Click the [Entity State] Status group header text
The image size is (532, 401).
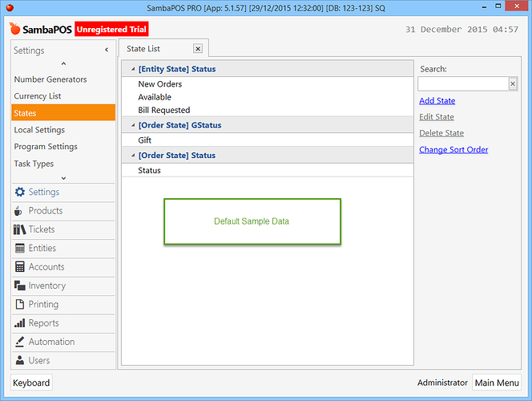coord(177,69)
